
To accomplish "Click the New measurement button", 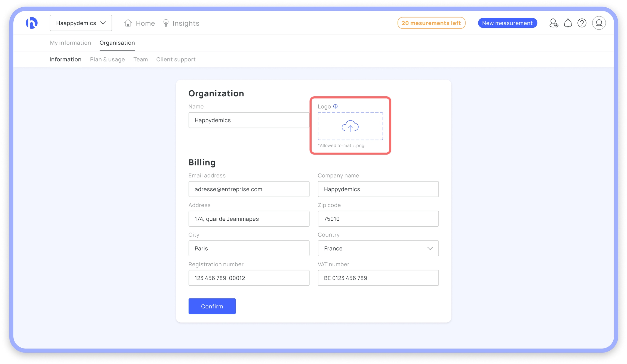I will [x=507, y=23].
